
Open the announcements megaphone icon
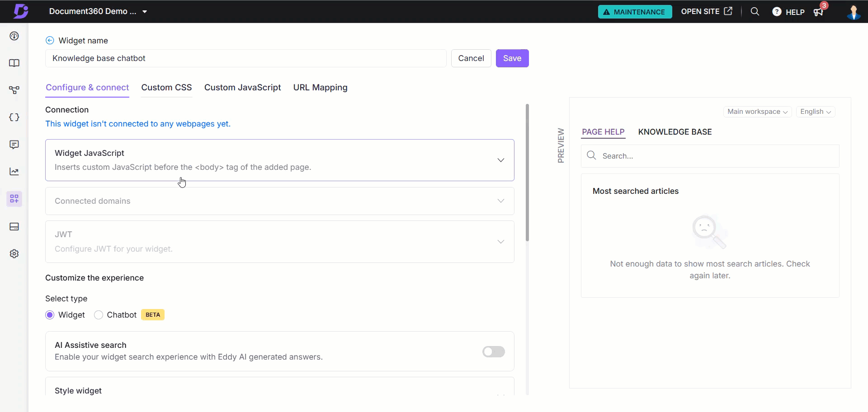[x=818, y=12]
